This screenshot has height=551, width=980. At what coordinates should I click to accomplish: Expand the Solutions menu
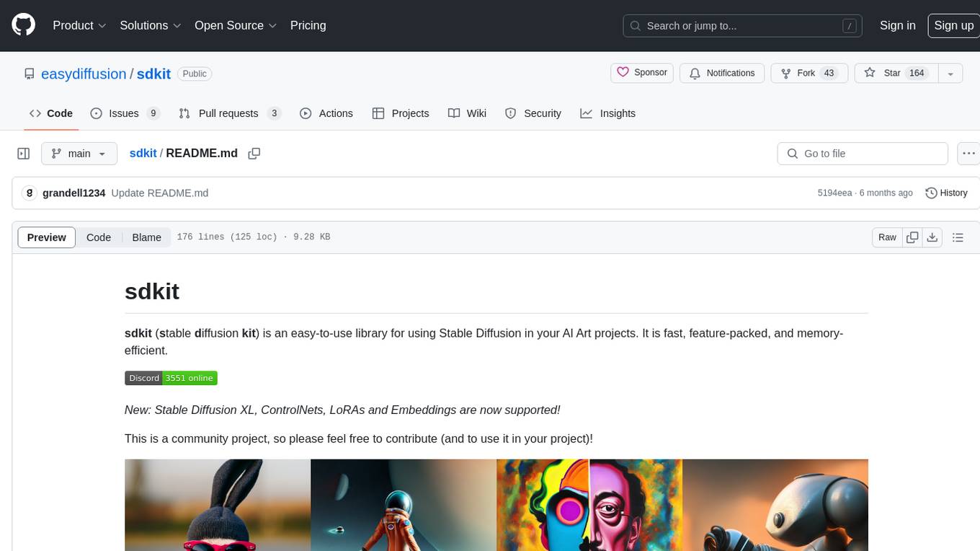pos(151,25)
